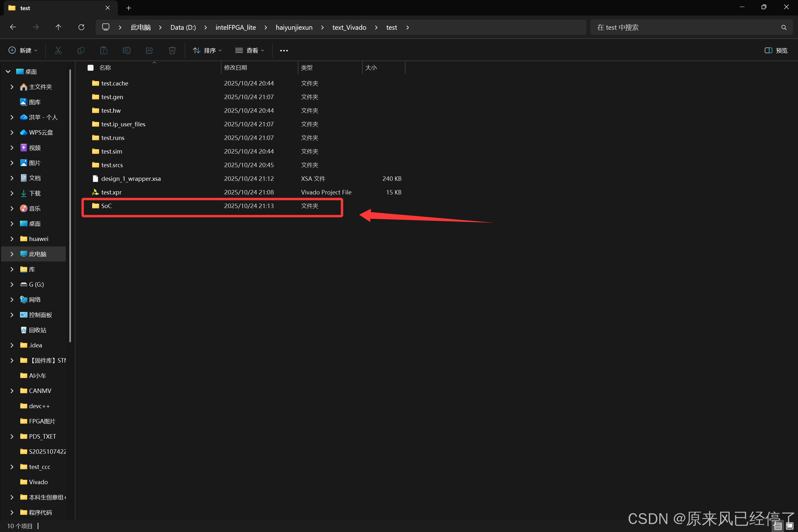This screenshot has height=532, width=798.
Task: Click the Rename icon in the toolbar
Action: coord(127,50)
